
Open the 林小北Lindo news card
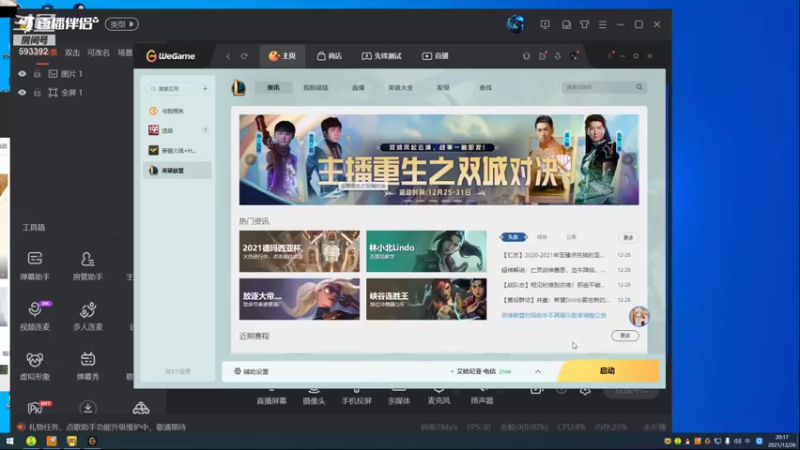coord(427,251)
